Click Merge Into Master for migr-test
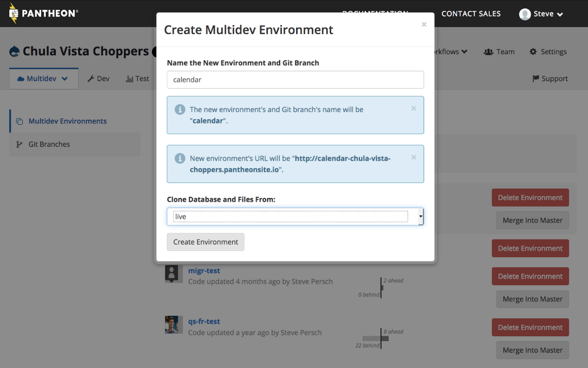Screen dimensions: 588x368 click(x=532, y=299)
